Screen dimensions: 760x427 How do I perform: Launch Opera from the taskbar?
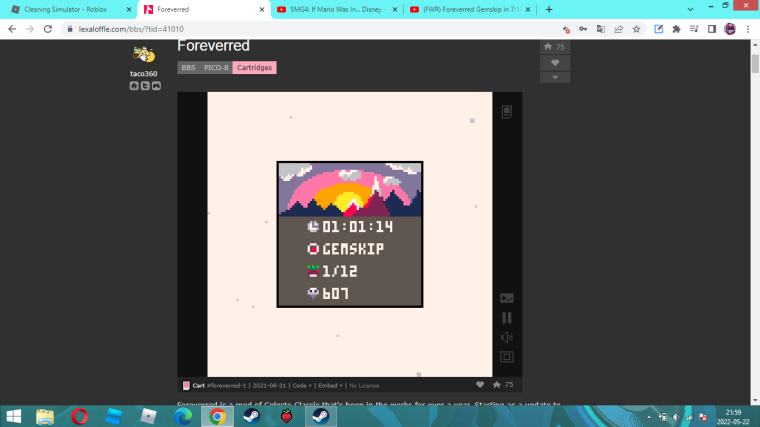(x=79, y=416)
